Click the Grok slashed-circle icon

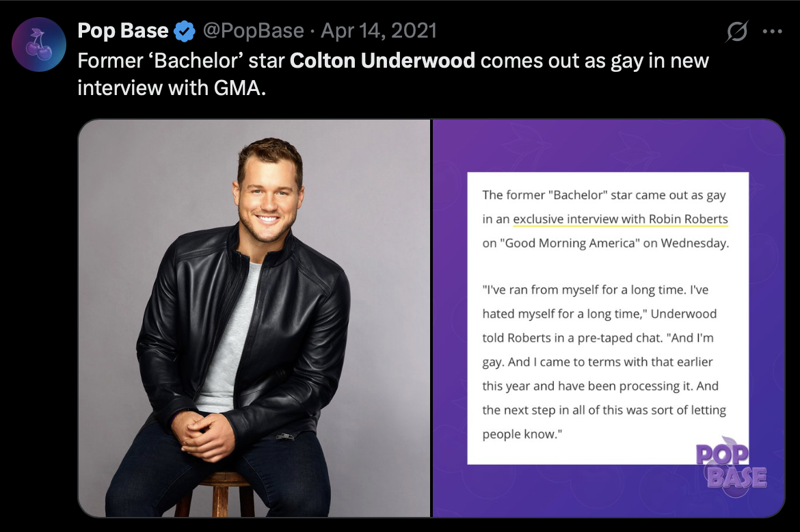coord(737,31)
